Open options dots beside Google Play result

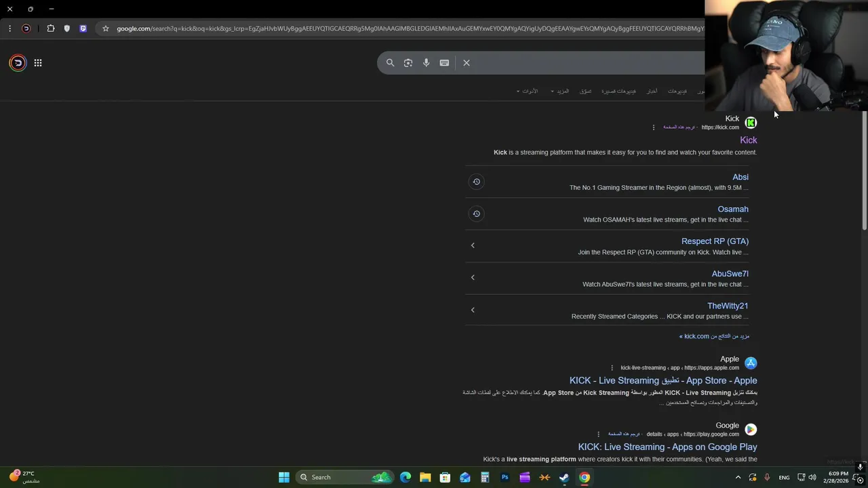point(598,434)
